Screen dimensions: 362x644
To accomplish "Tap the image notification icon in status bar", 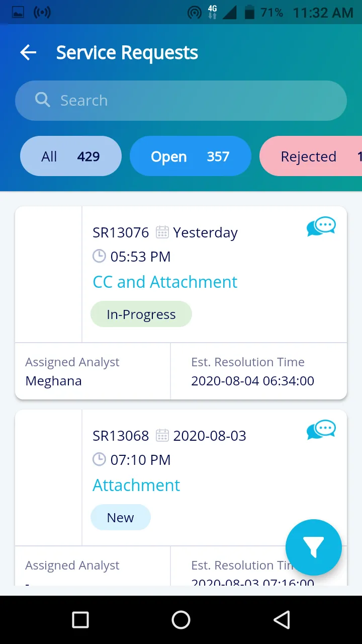I will pyautogui.click(x=18, y=13).
